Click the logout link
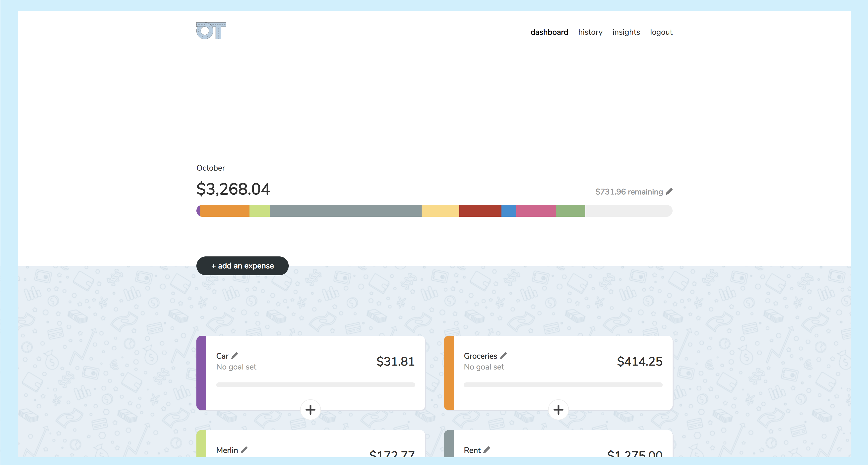 pos(661,32)
